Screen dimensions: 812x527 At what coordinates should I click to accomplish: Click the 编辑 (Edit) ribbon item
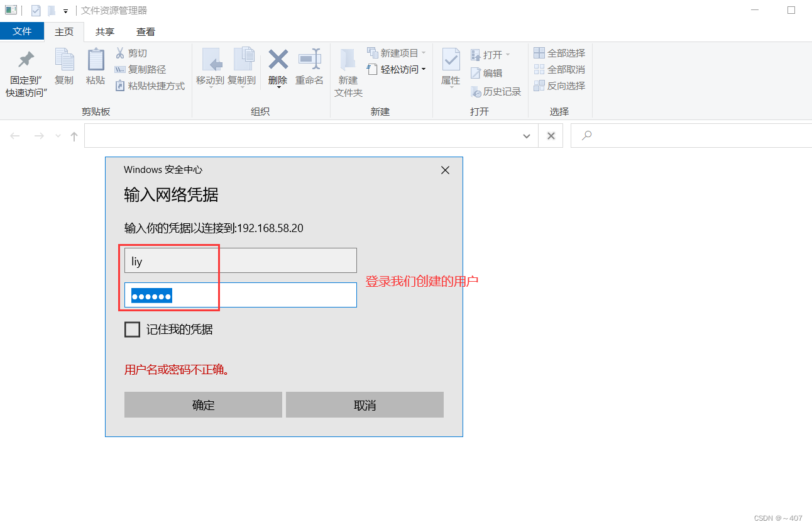[x=486, y=73]
